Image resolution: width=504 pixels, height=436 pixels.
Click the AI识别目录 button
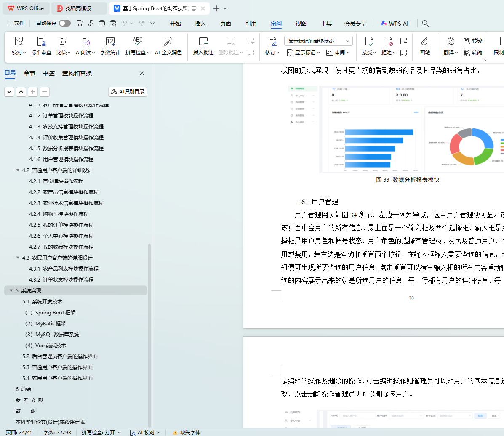(128, 92)
